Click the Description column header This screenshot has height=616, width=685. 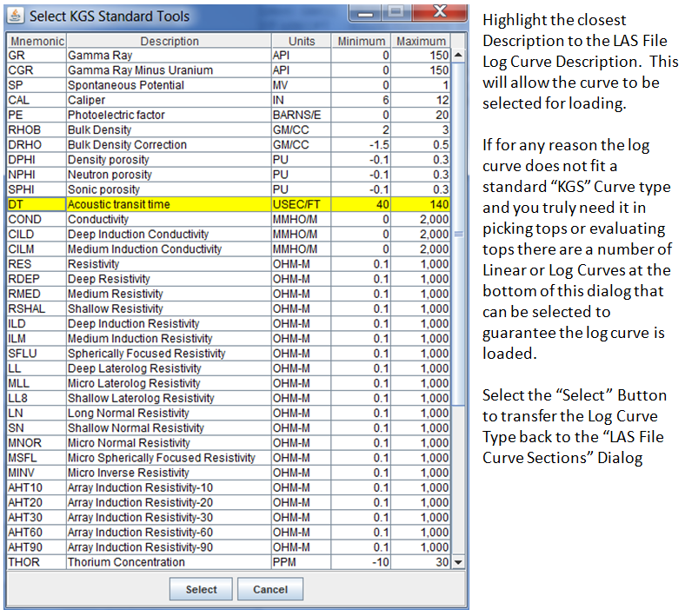(x=169, y=41)
